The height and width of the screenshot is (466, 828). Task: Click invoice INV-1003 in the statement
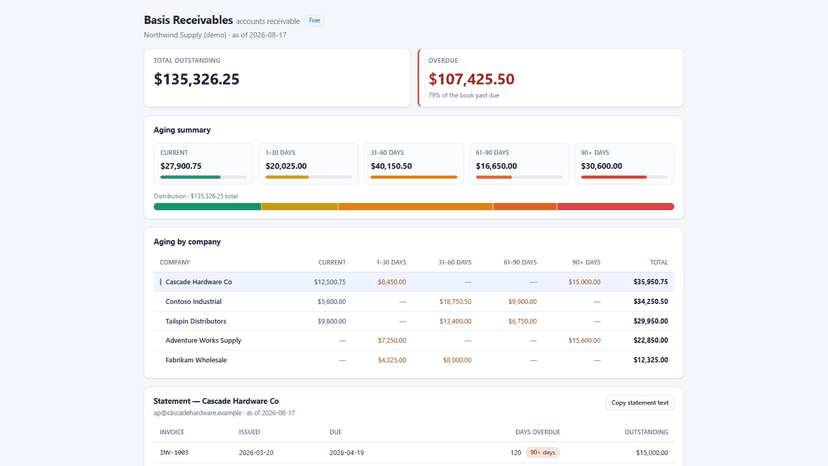click(174, 453)
